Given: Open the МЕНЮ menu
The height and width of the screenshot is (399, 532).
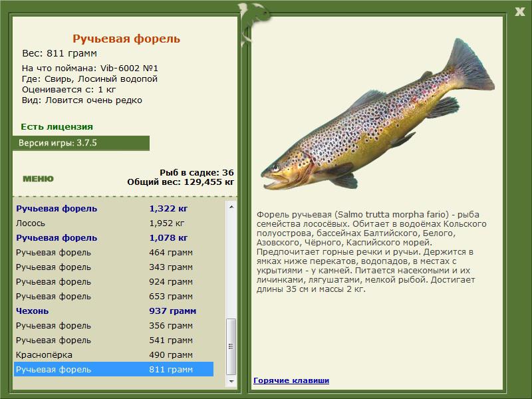Looking at the screenshot, I should pyautogui.click(x=38, y=179).
